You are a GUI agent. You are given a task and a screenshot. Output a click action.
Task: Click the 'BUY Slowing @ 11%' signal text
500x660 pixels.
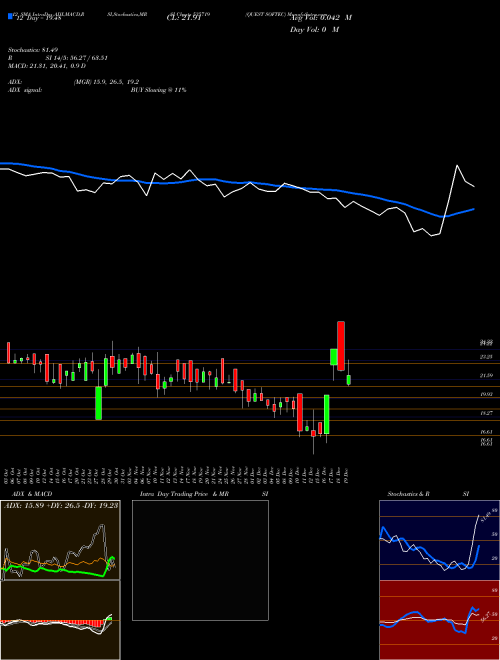click(158, 90)
